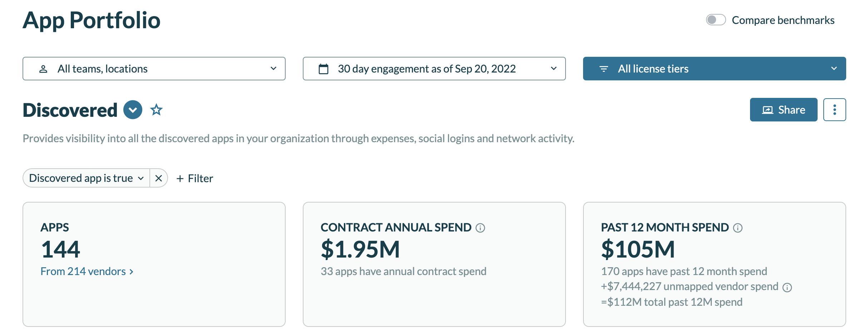Open the Discovered view switcher chevron

tap(133, 110)
